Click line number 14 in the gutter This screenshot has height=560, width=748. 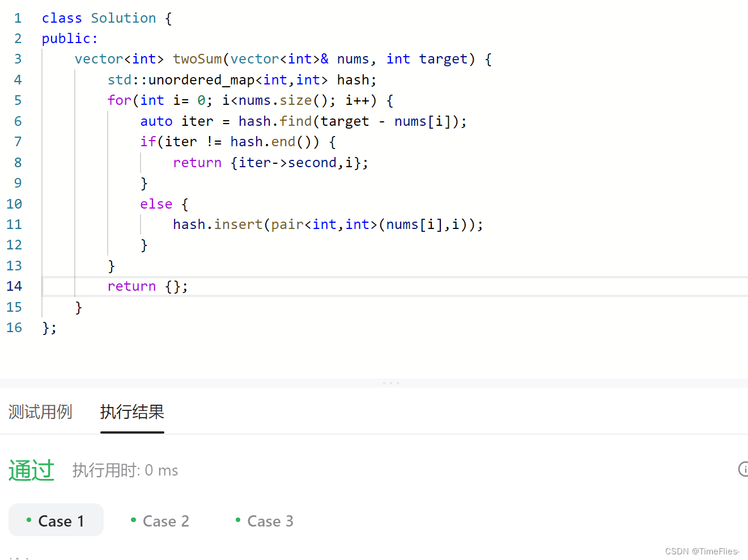point(14,286)
